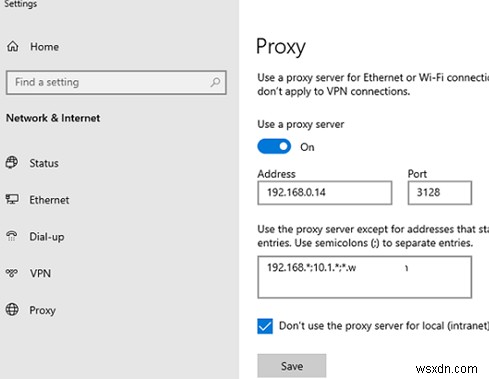Open the VPN section
This screenshot has width=489, height=379.
point(40,273)
